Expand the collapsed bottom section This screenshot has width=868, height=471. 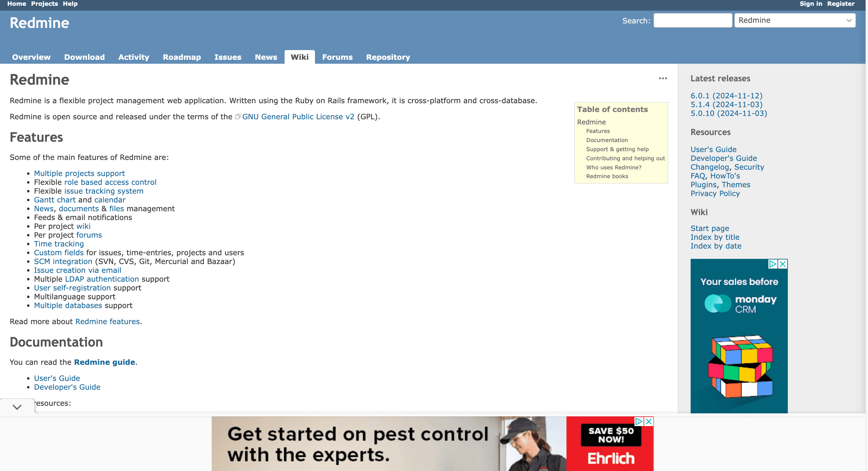pos(16,406)
